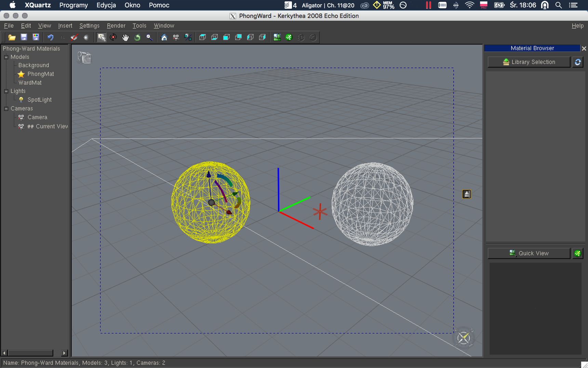Activate the green Roll rotate tool
This screenshot has height=368, width=588.
pyautogui.click(x=137, y=37)
